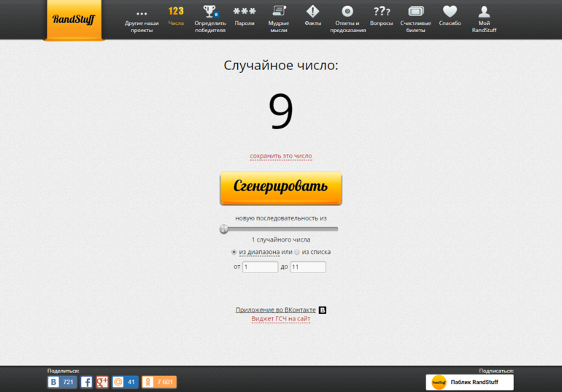Share via VKontakte icon in footer
Viewport: 562px width, 392px height.
coord(53,382)
